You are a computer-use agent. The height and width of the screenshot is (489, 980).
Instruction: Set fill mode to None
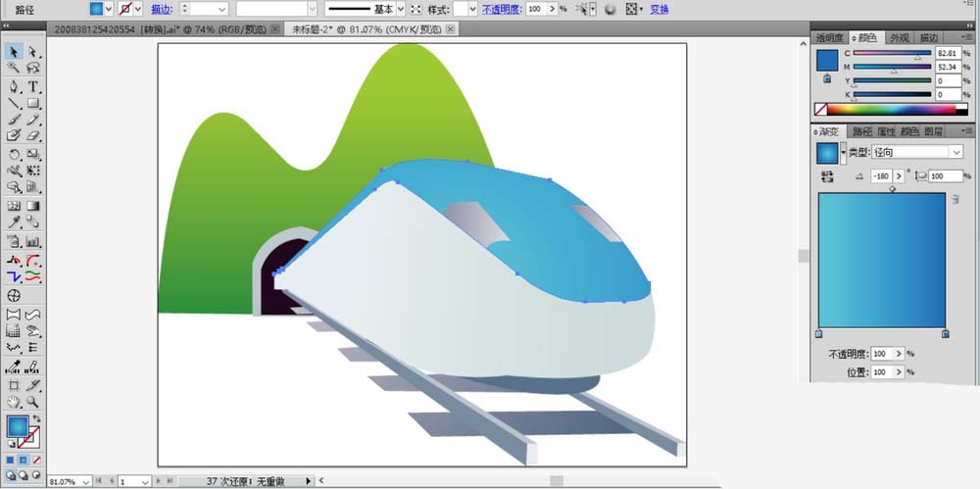(35, 461)
